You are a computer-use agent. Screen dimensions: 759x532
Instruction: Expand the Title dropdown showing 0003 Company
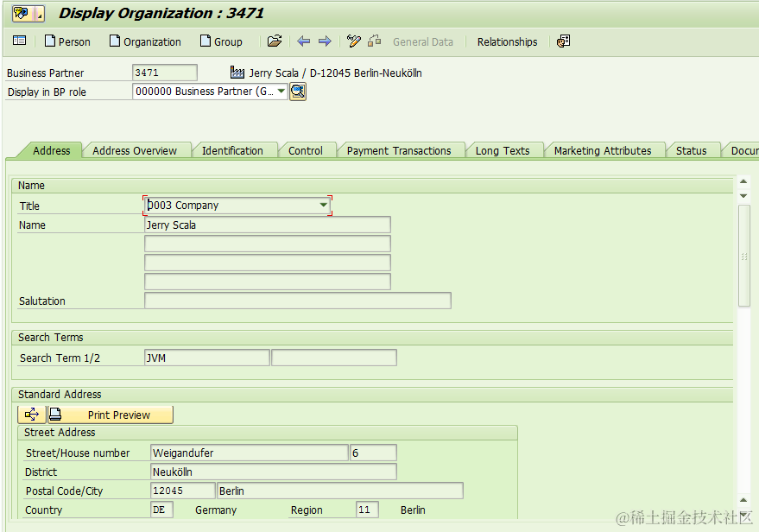323,206
